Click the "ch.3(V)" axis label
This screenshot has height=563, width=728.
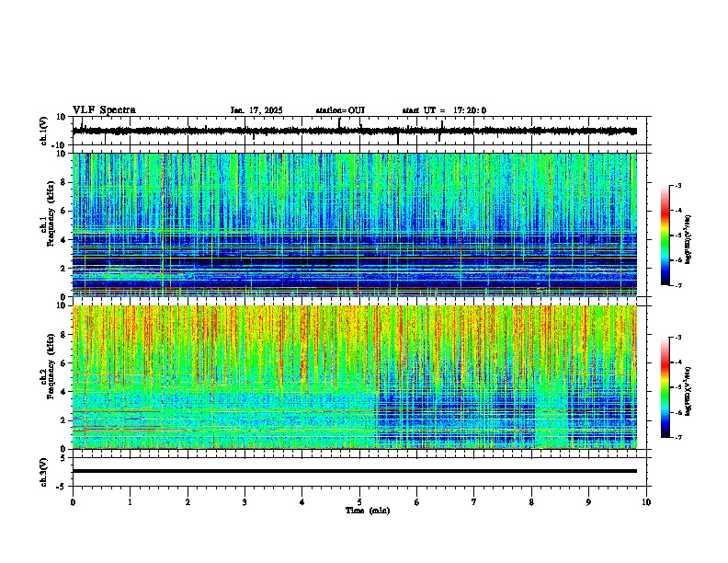pyautogui.click(x=44, y=472)
